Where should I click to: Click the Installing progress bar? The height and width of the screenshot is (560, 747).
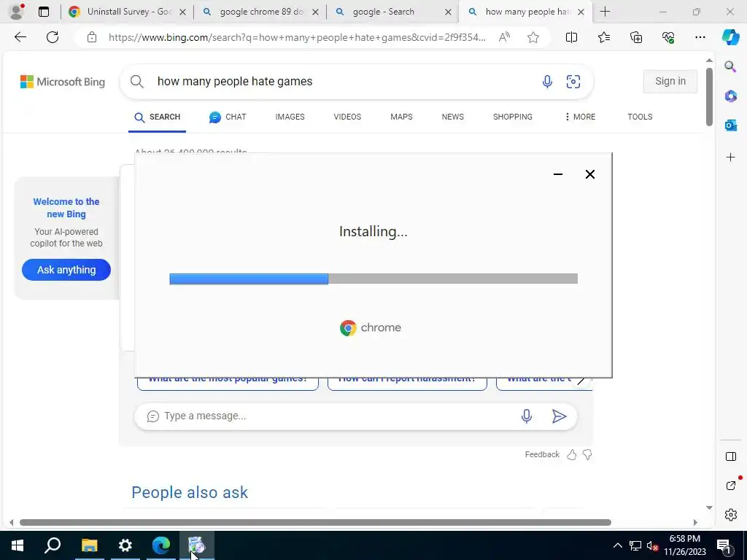pyautogui.click(x=373, y=279)
